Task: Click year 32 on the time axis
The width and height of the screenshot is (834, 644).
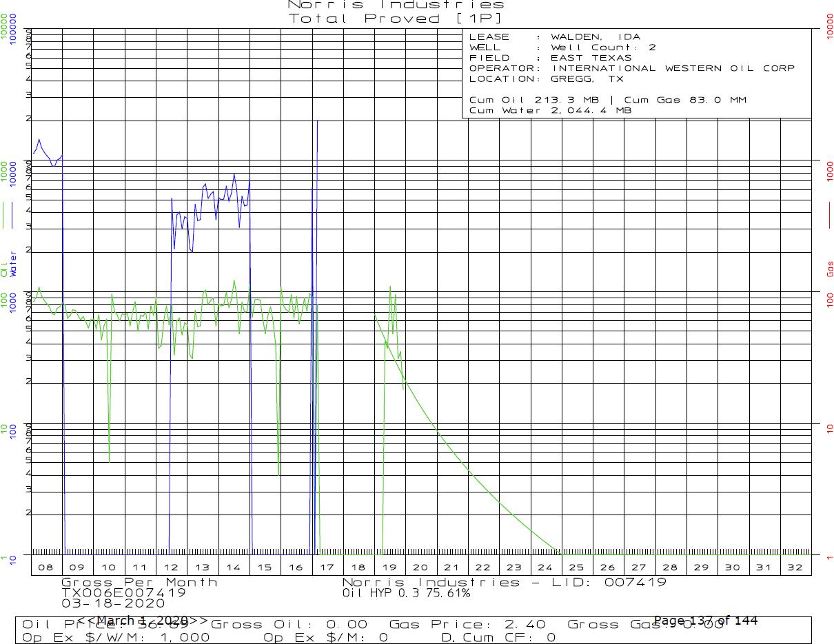Action: click(x=795, y=568)
